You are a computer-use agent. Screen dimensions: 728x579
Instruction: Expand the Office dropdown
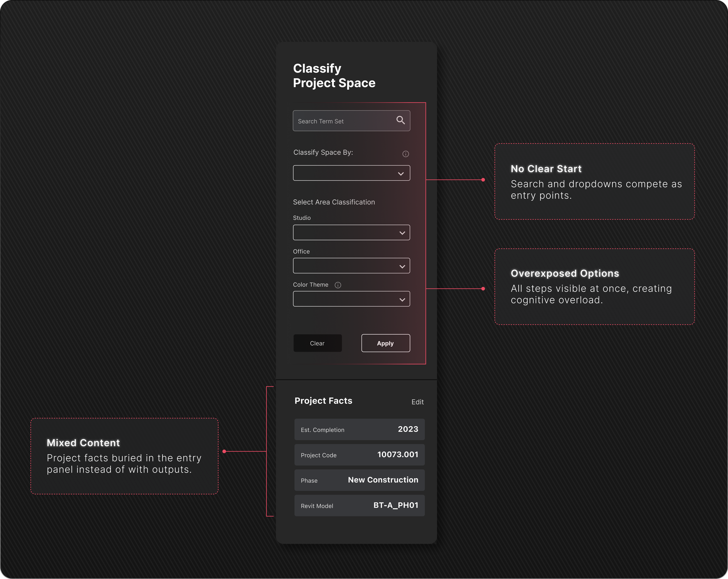(x=351, y=266)
